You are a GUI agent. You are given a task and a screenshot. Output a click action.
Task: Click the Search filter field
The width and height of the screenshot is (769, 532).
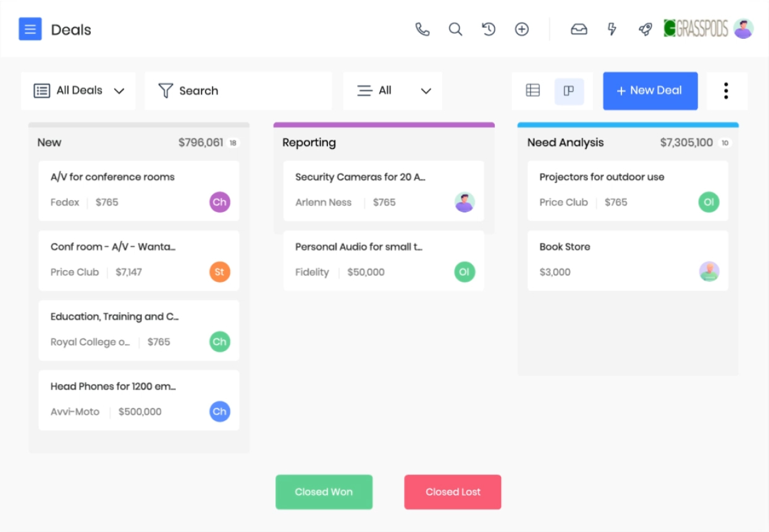click(x=238, y=91)
